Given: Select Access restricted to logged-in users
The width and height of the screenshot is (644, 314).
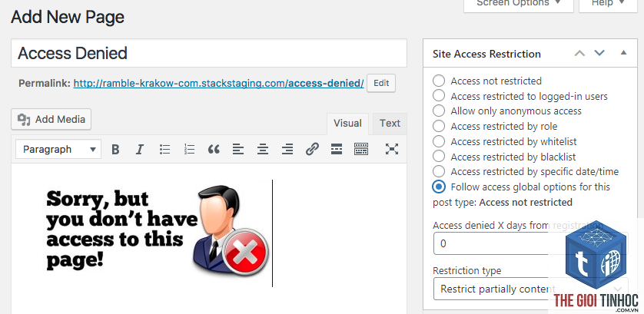Looking at the screenshot, I should 439,96.
